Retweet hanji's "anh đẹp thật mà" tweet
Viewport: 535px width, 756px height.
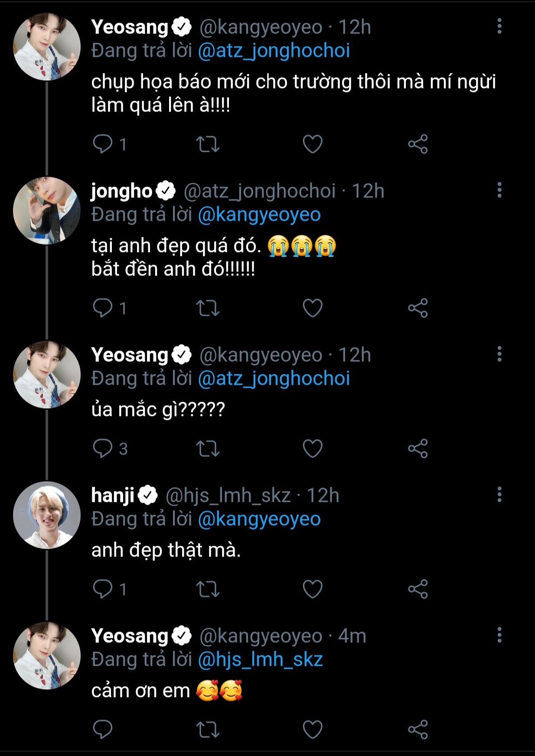[x=208, y=589]
